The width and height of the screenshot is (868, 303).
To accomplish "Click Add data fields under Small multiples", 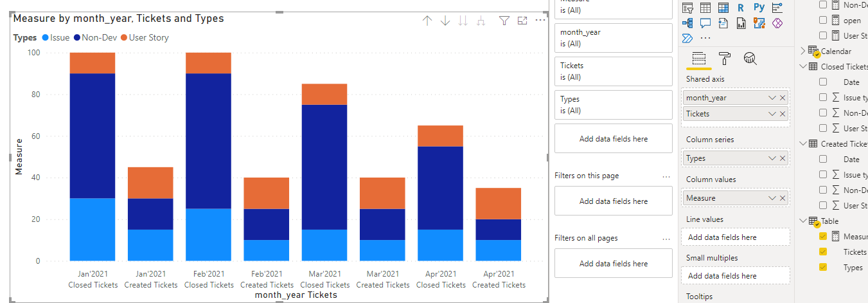I will (x=736, y=276).
